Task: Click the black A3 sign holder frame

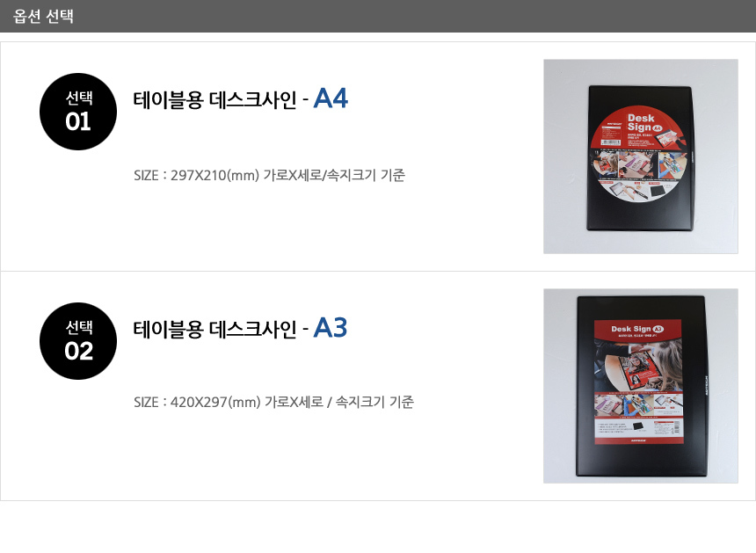Action: (642, 386)
